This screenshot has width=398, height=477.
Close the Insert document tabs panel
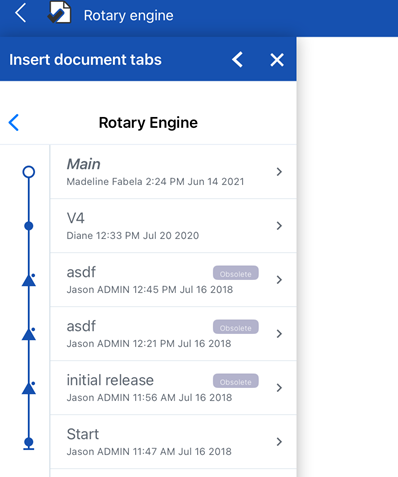(277, 60)
